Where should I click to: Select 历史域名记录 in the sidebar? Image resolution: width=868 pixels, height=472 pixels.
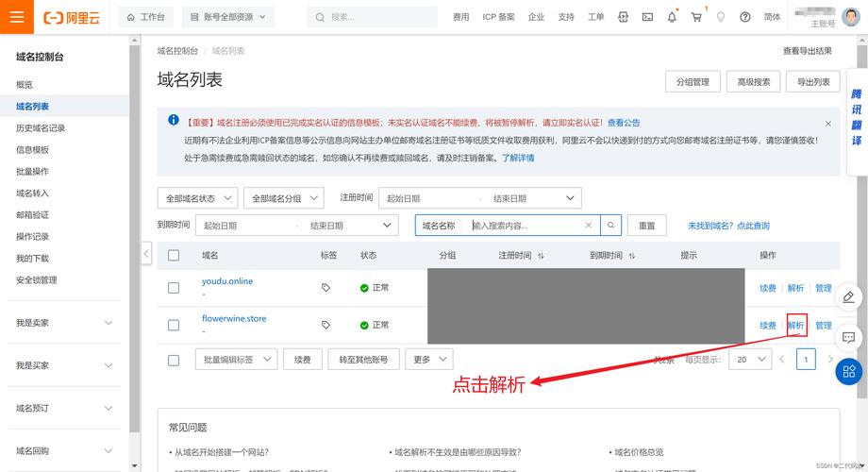tap(41, 128)
